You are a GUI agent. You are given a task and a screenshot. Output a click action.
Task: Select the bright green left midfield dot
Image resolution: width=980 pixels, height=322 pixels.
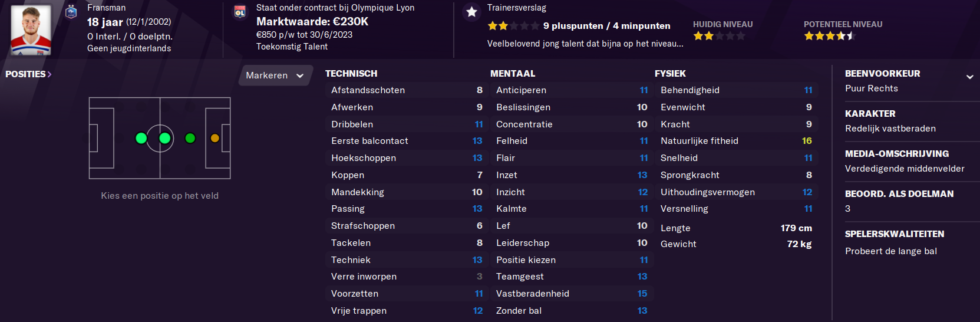coord(141,138)
